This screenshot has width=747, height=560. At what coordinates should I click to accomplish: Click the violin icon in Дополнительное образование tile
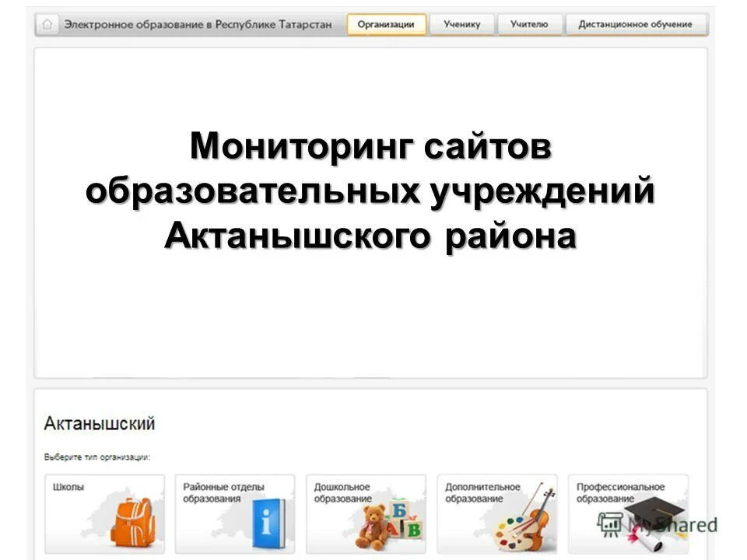[x=538, y=517]
